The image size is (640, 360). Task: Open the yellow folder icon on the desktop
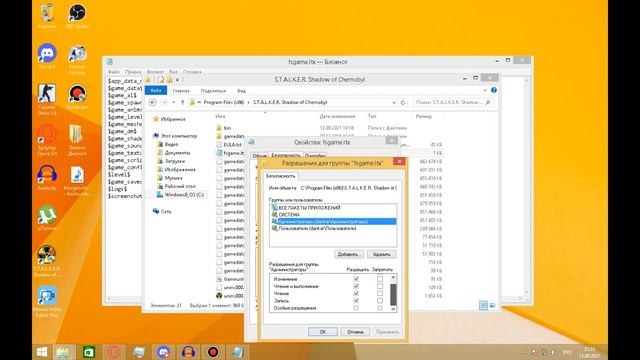pos(76,134)
